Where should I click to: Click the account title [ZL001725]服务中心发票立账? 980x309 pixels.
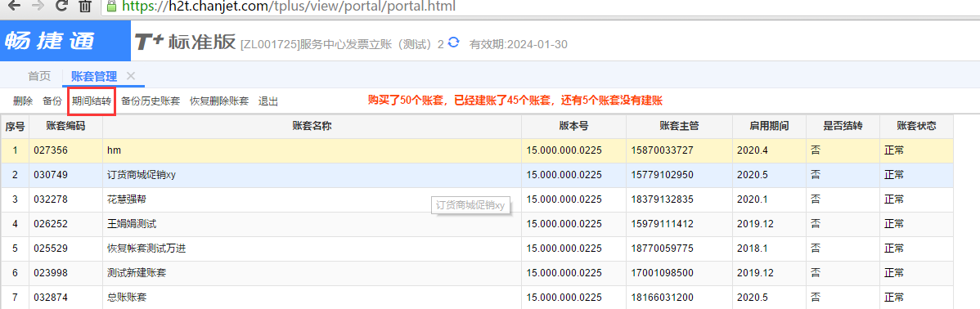pos(342,44)
